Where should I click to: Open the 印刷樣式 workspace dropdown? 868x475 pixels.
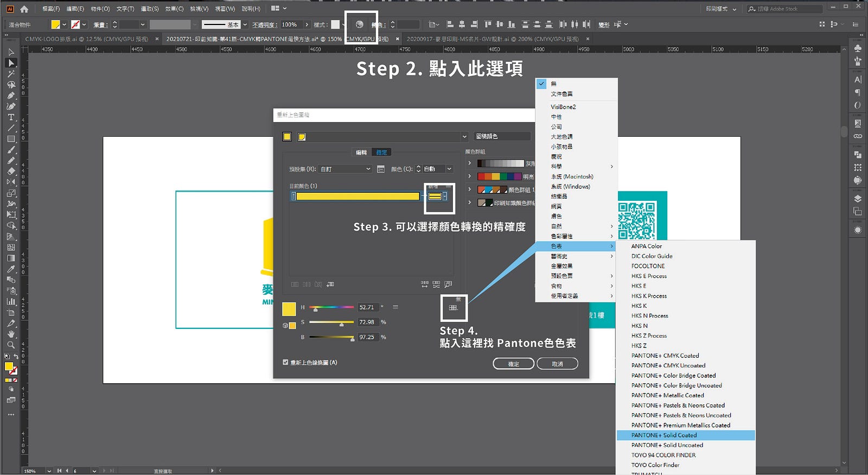[721, 9]
